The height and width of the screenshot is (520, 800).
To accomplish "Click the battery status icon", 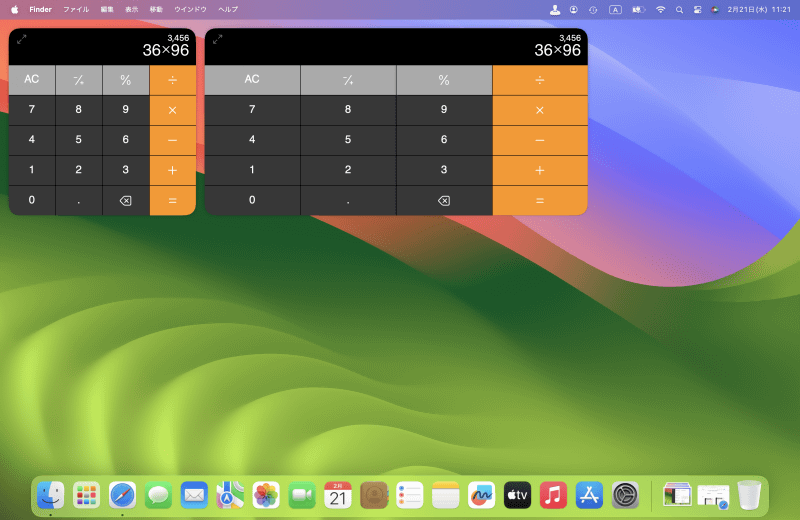I will point(638,10).
